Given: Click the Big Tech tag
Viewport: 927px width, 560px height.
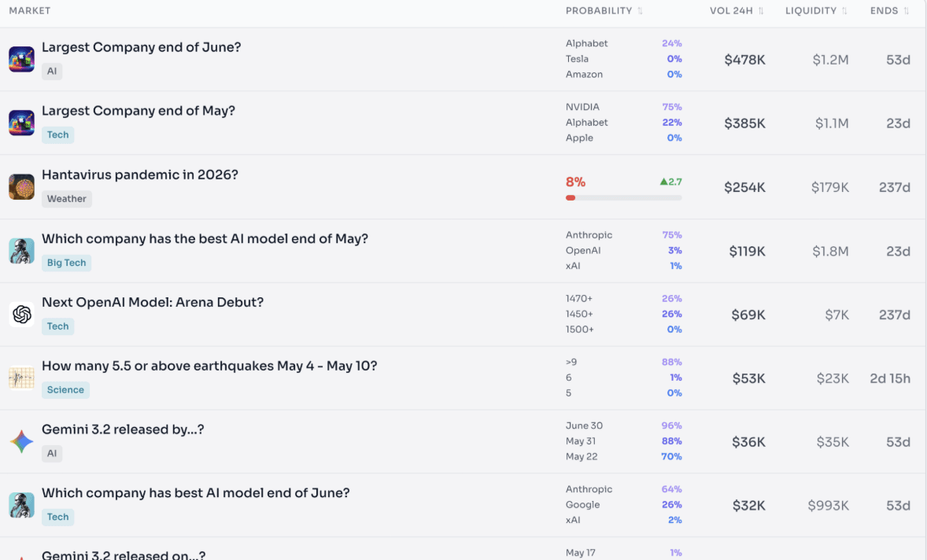Looking at the screenshot, I should point(67,262).
